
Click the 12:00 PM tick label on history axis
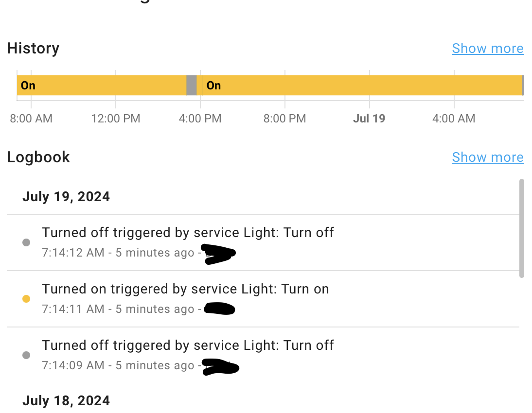click(x=116, y=119)
